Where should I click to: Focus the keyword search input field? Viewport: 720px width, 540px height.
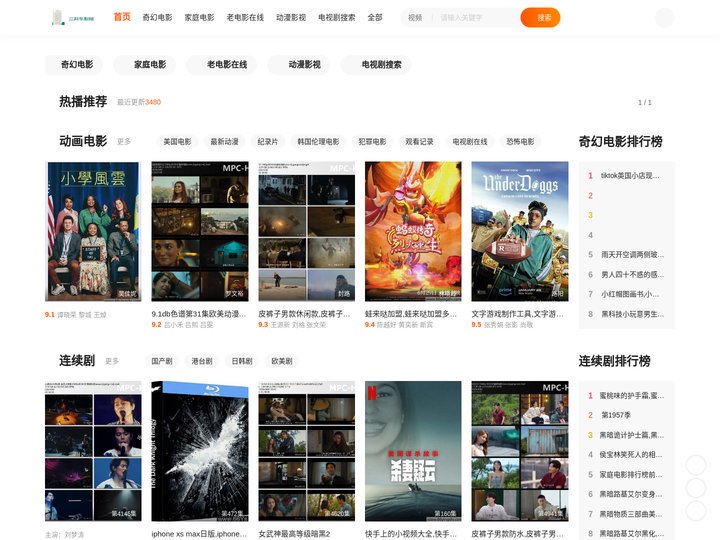pyautogui.click(x=478, y=17)
